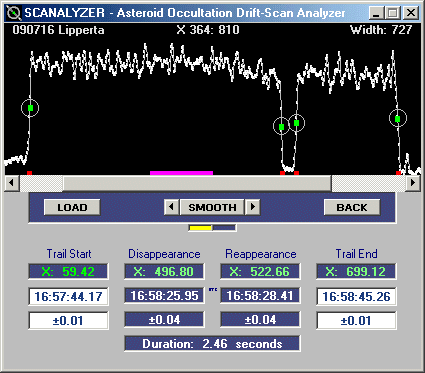Image resolution: width=425 pixels, height=373 pixels.
Task: Click the SMOOTH button
Action: 212,207
